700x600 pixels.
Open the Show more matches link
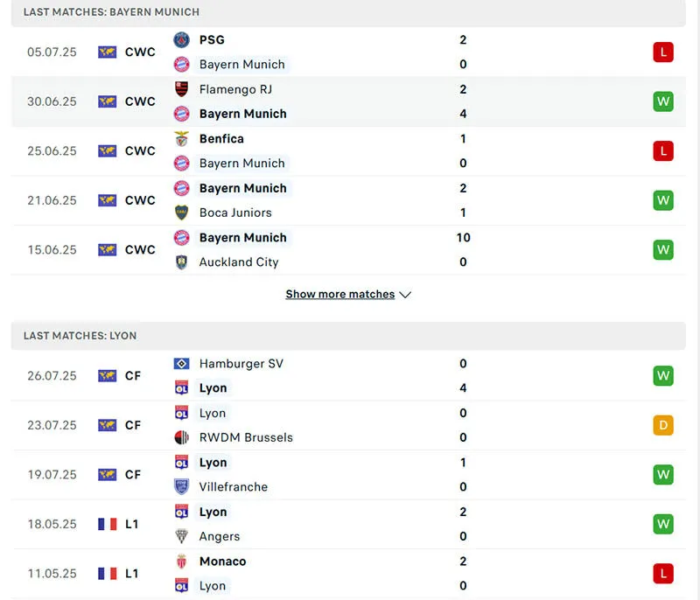click(x=339, y=295)
